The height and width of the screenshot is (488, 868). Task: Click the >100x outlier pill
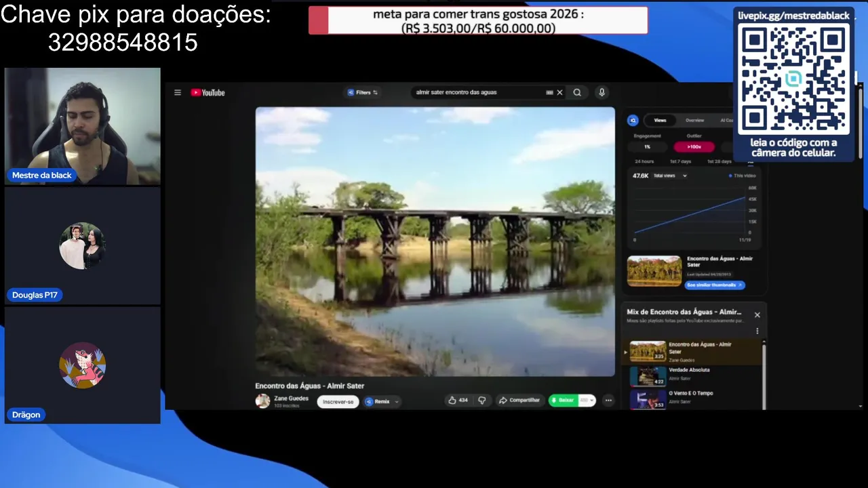(x=694, y=147)
